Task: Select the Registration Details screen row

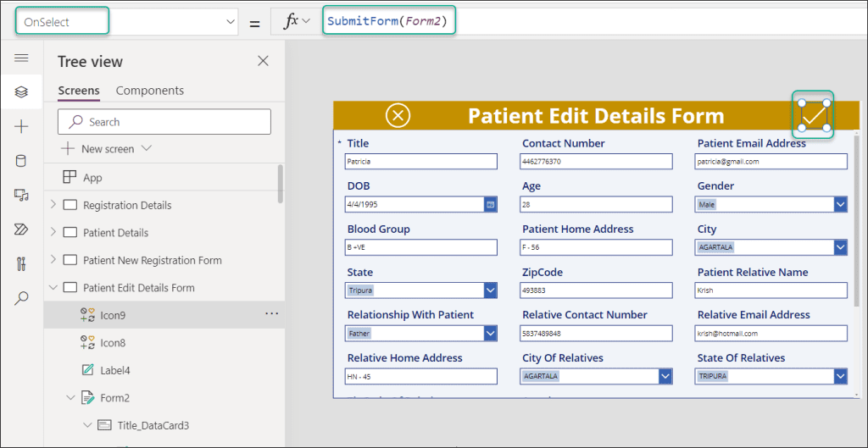Action: [164, 205]
